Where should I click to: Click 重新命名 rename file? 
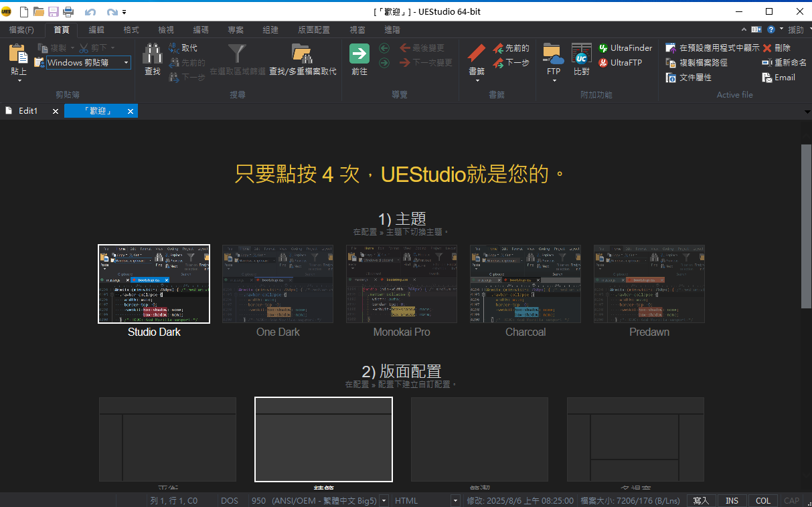(x=785, y=63)
